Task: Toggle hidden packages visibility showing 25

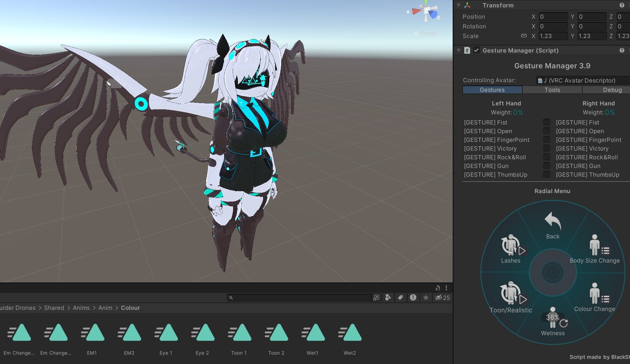Action: point(443,298)
